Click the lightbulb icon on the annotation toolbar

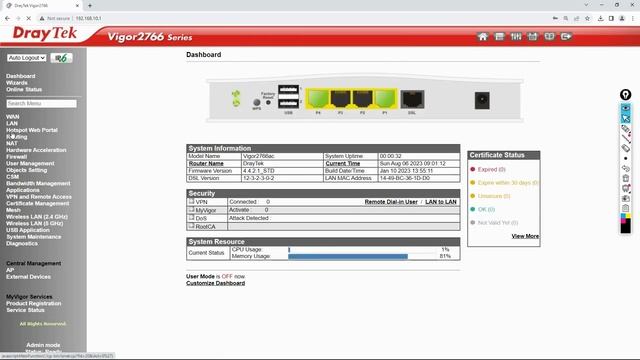625,95
